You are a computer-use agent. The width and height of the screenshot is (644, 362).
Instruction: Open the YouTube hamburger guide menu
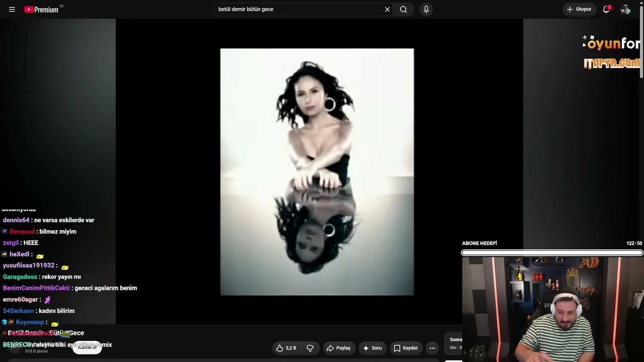click(12, 10)
